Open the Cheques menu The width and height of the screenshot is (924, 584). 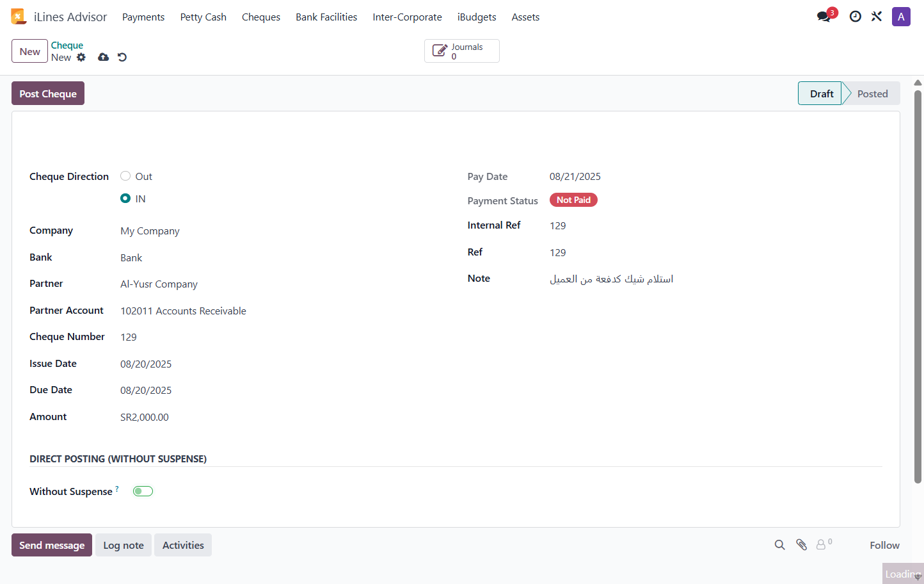261,17
